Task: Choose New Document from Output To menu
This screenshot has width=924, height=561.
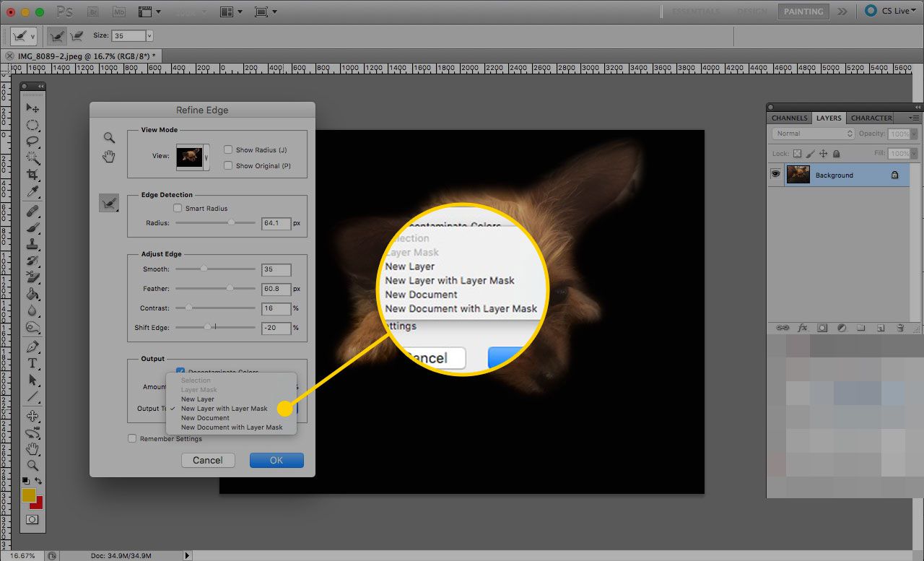Action: (x=205, y=418)
